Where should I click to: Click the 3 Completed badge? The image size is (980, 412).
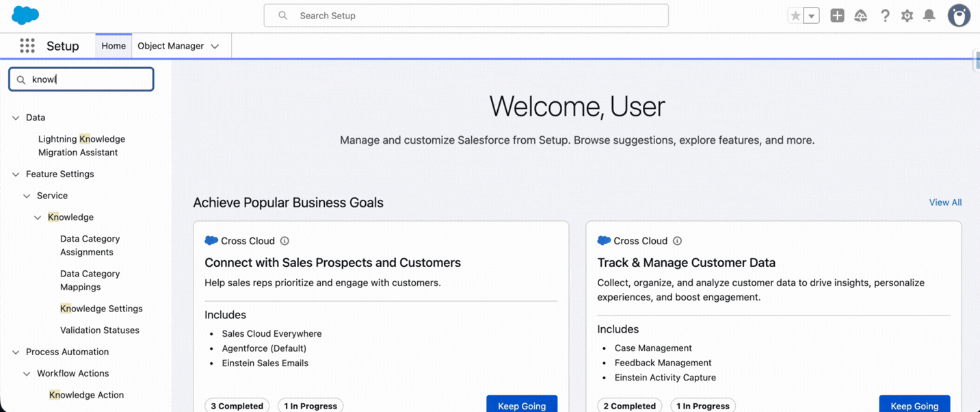(237, 405)
